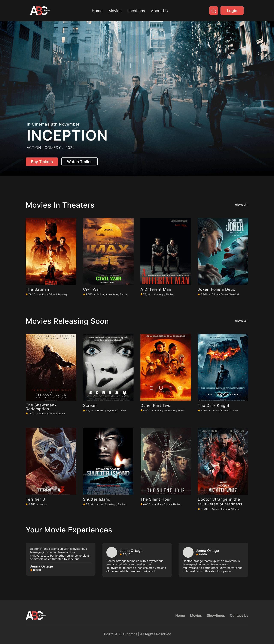Click Showtimes in the footer
The height and width of the screenshot is (644, 274).
tap(216, 616)
